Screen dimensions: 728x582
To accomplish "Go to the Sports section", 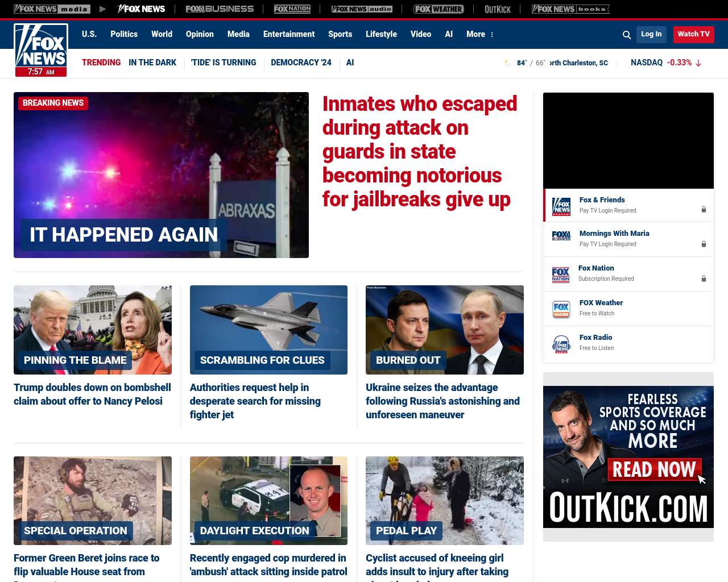I will pos(340,34).
